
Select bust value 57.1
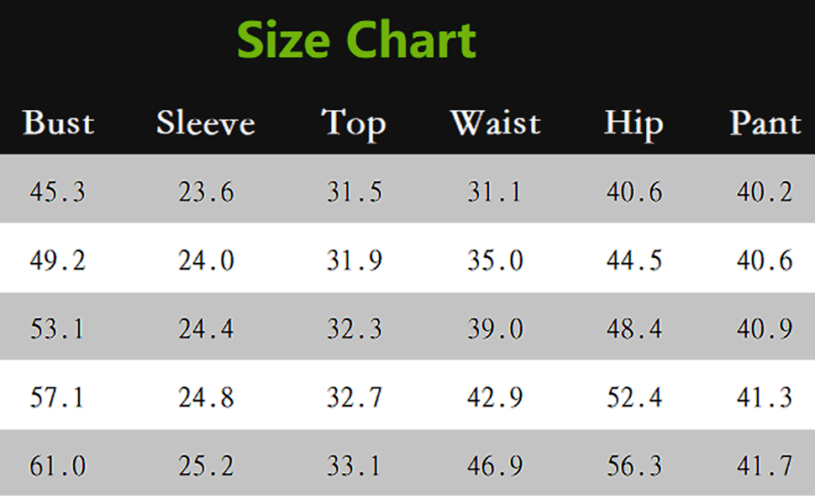tap(56, 397)
